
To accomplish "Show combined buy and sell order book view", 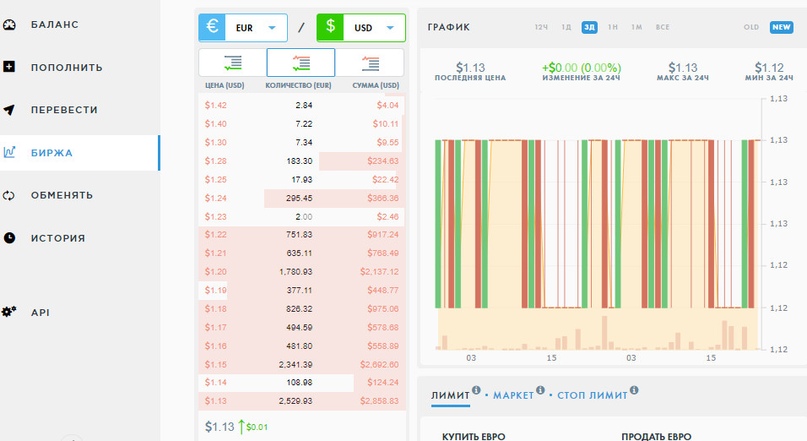I will pyautogui.click(x=301, y=63).
